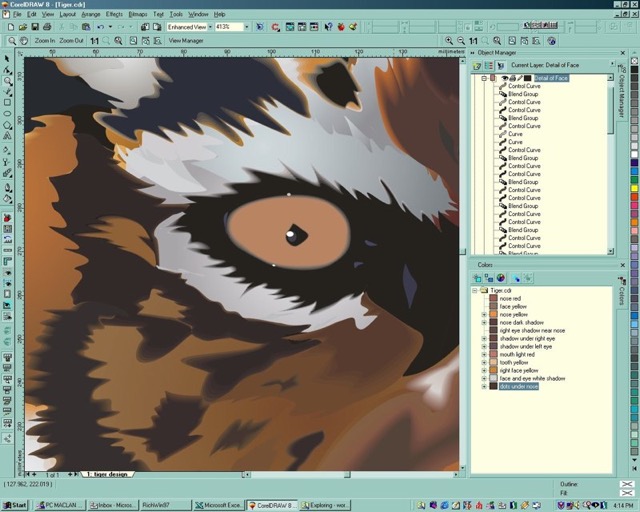
Task: Click the Import icon in the standard toolbar
Action: coord(145,27)
